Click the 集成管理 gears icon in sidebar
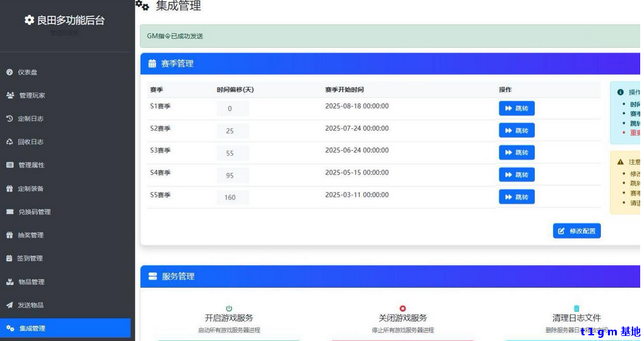This screenshot has width=644, height=341. 10,328
